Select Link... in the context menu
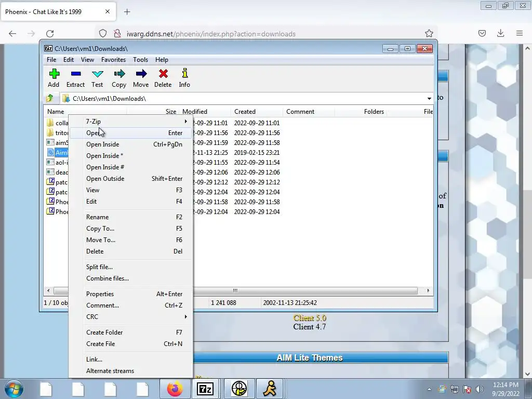Viewport: 532px width, 399px height. pyautogui.click(x=131, y=360)
